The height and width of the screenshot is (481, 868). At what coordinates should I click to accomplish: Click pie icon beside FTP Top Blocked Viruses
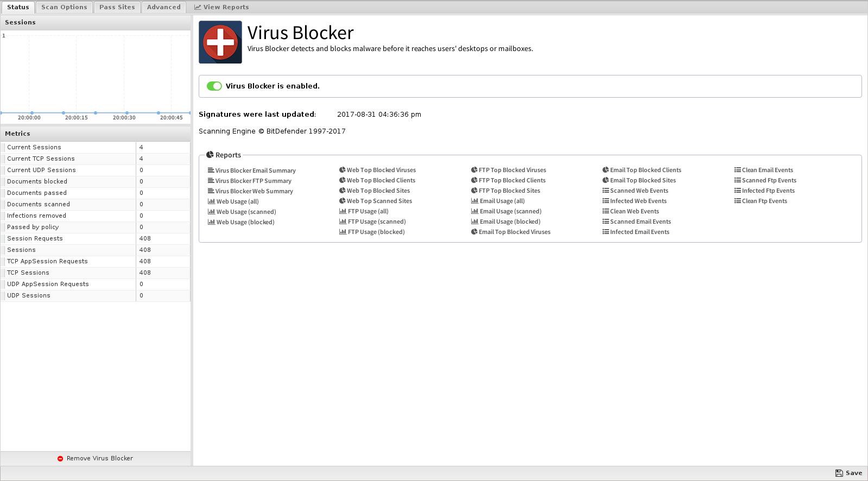tap(474, 170)
